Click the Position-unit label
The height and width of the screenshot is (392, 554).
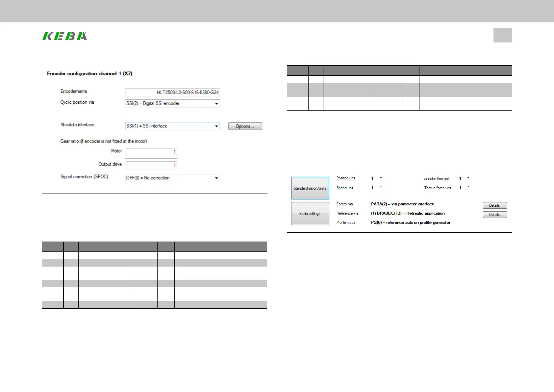click(346, 178)
